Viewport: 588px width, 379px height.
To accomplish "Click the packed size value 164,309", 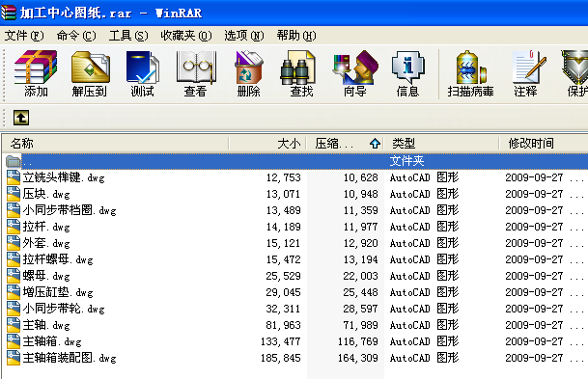I will pyautogui.click(x=358, y=359).
